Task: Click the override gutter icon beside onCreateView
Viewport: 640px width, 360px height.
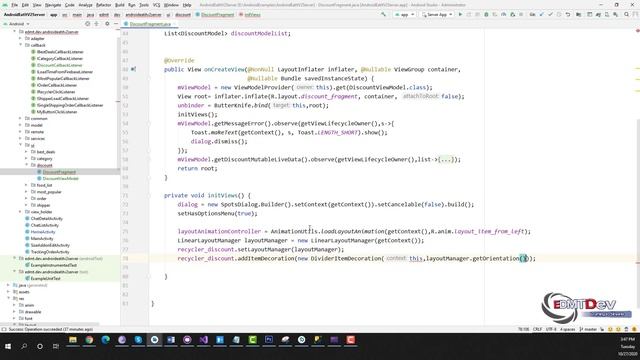Action: point(133,69)
